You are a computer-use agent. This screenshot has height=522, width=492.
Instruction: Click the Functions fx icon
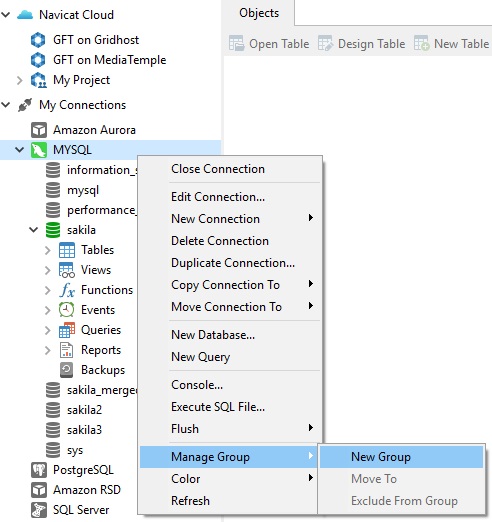(x=67, y=290)
